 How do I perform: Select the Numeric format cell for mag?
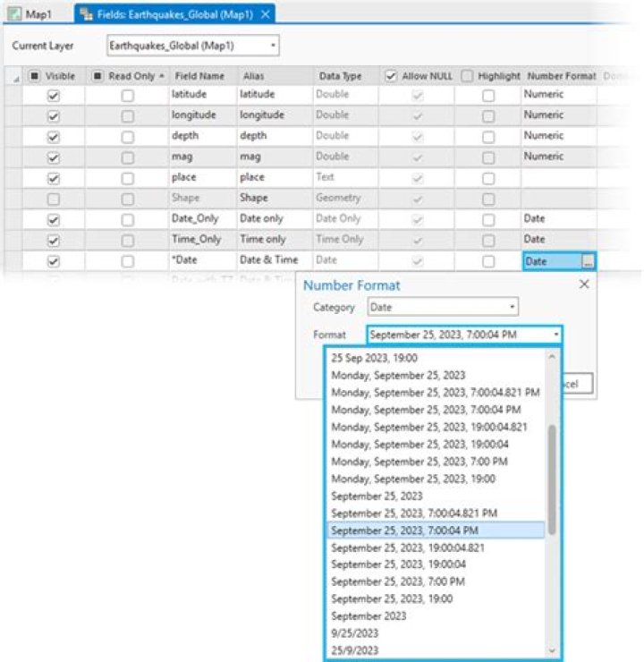pos(559,157)
